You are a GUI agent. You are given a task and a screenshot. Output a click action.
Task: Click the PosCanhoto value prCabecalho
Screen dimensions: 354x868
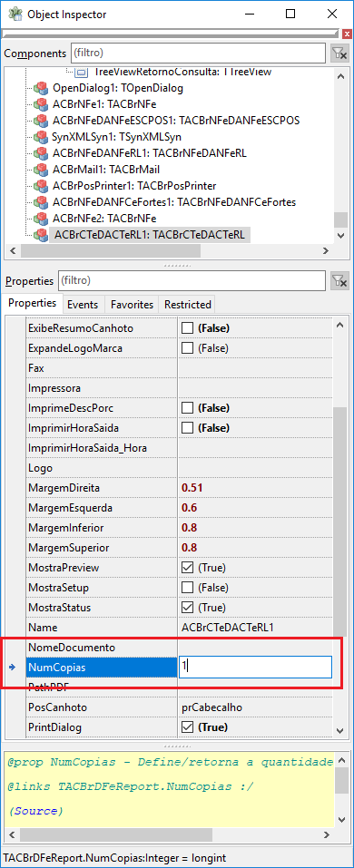[x=211, y=707]
